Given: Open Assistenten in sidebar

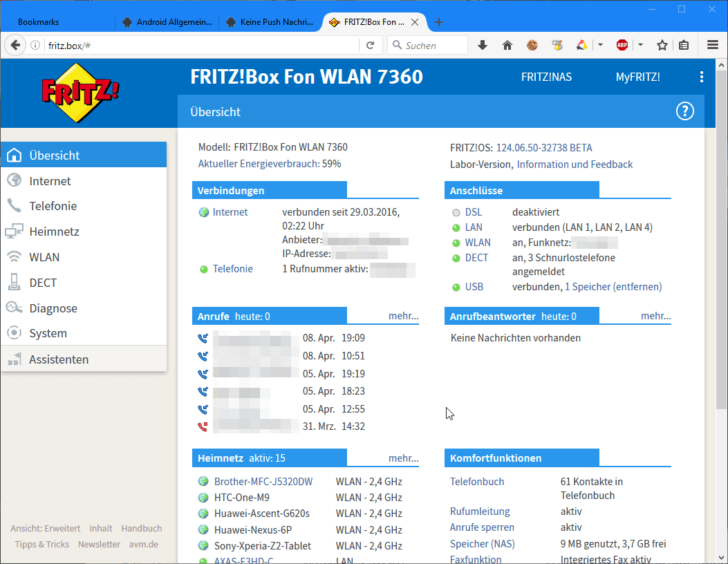Looking at the screenshot, I should pos(84,359).
